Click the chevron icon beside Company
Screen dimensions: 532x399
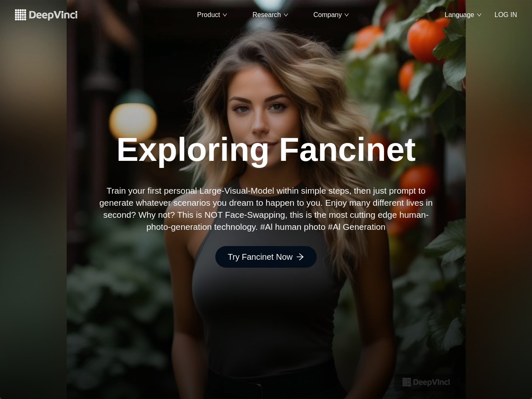[x=347, y=15]
